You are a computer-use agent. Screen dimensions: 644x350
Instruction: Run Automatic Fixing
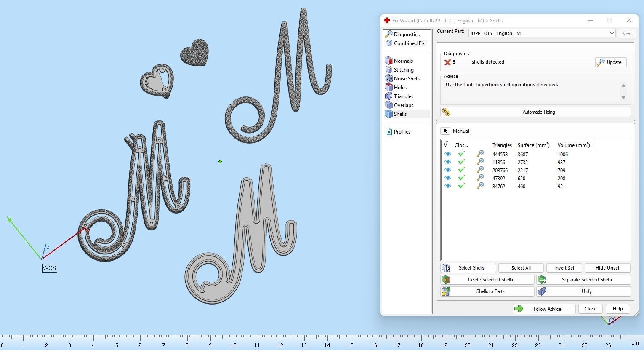(535, 112)
